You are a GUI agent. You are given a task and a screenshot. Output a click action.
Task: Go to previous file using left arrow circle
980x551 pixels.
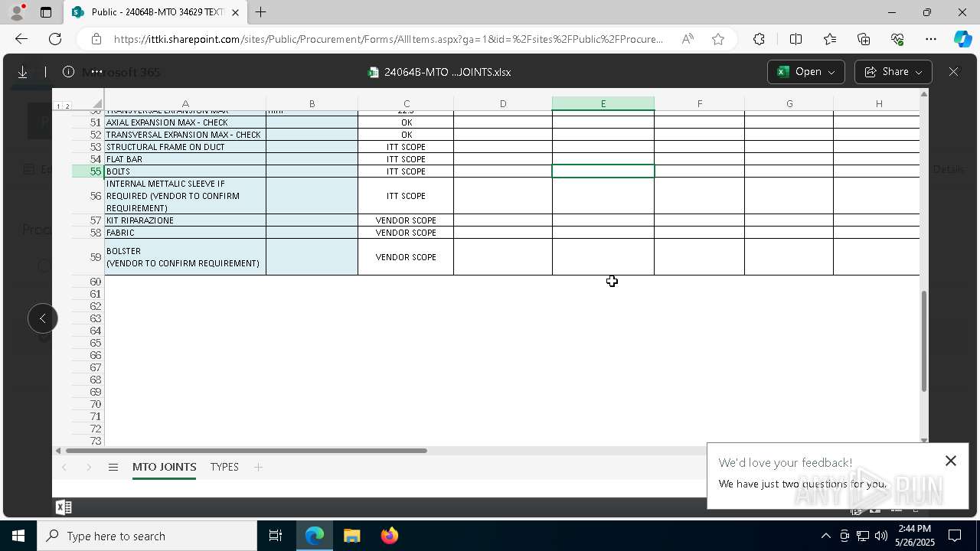coord(43,318)
